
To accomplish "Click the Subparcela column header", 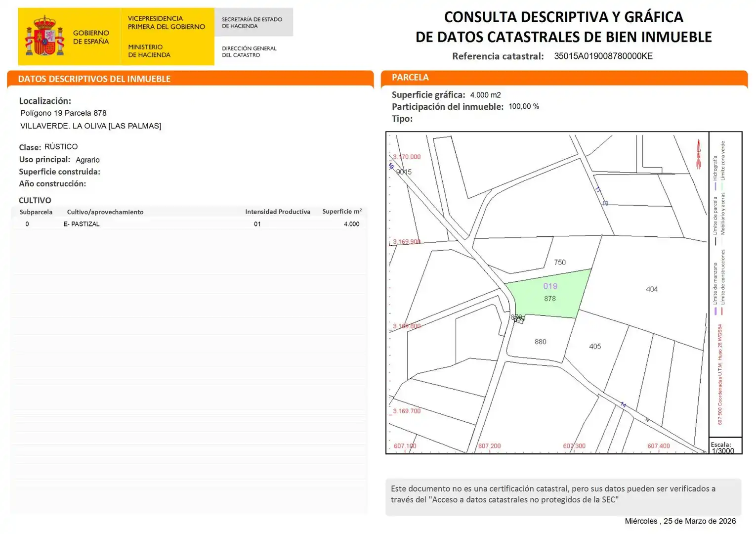I will pyautogui.click(x=36, y=212).
